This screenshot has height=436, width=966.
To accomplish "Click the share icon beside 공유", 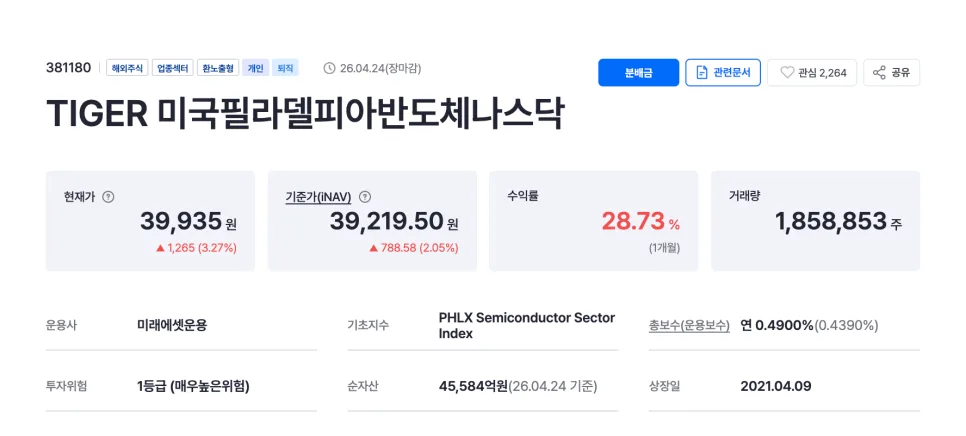I will pyautogui.click(x=879, y=73).
